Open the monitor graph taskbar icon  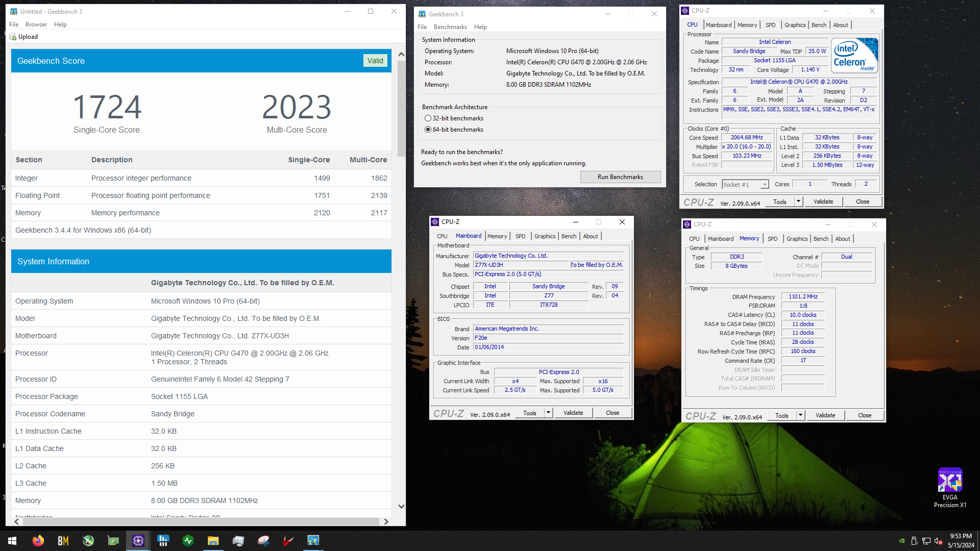238,541
